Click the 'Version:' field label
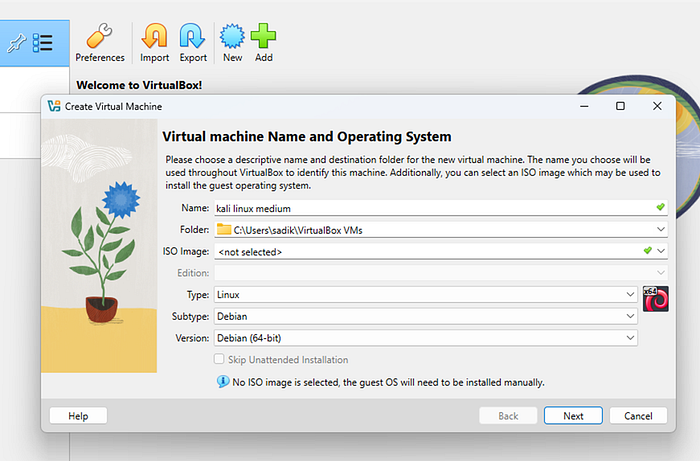This screenshot has height=461, width=700. (x=192, y=338)
